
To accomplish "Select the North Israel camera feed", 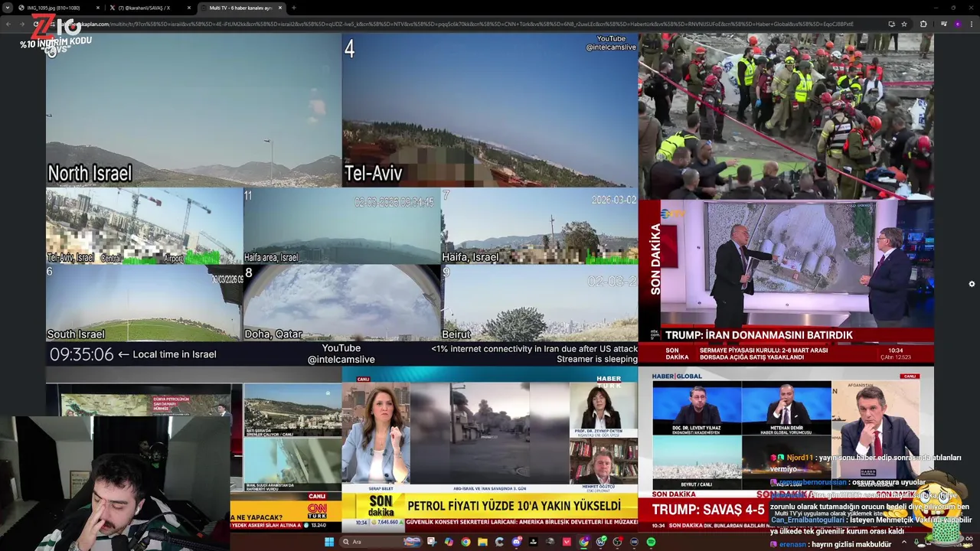I will 194,110.
